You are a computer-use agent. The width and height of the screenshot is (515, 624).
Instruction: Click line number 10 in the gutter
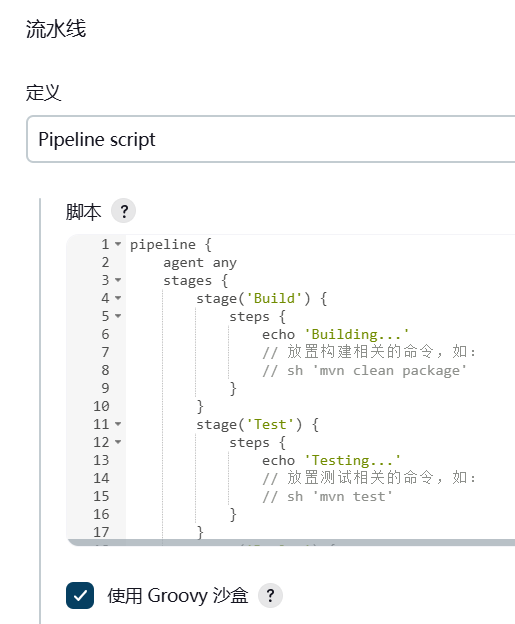click(x=101, y=406)
